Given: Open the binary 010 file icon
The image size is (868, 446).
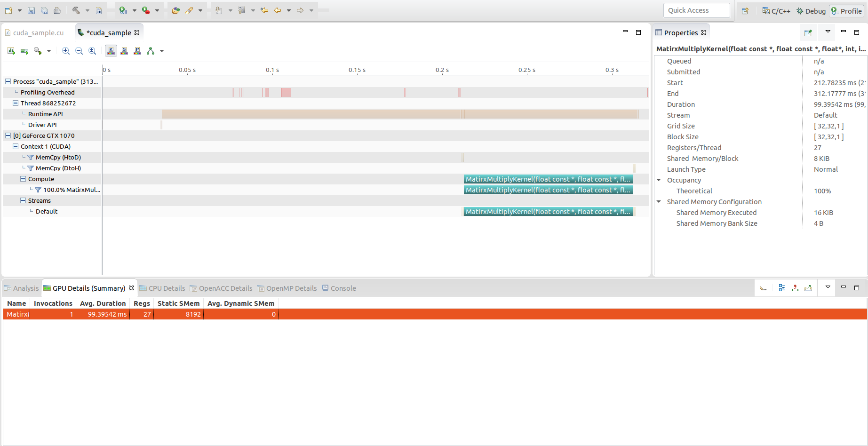Looking at the screenshot, I should [99, 10].
